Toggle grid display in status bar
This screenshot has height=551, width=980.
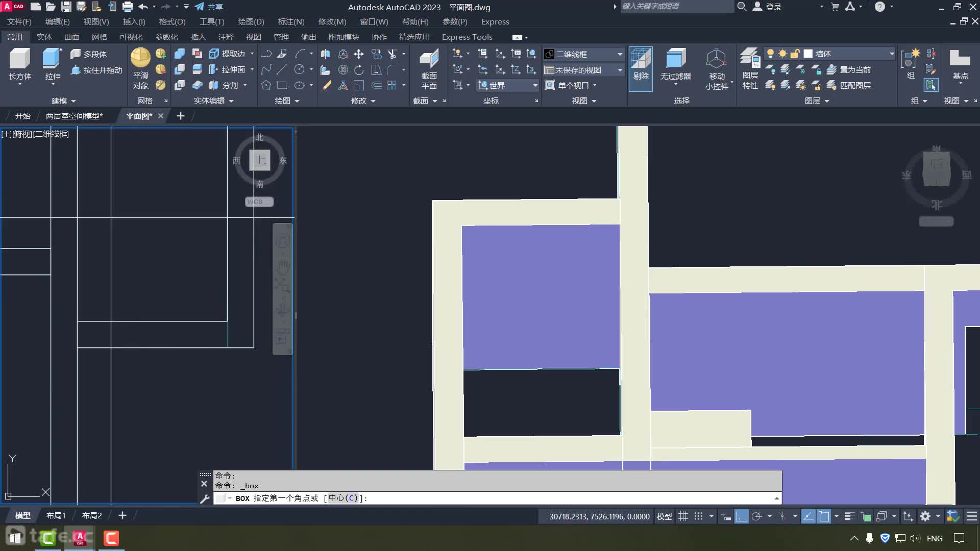point(683,516)
